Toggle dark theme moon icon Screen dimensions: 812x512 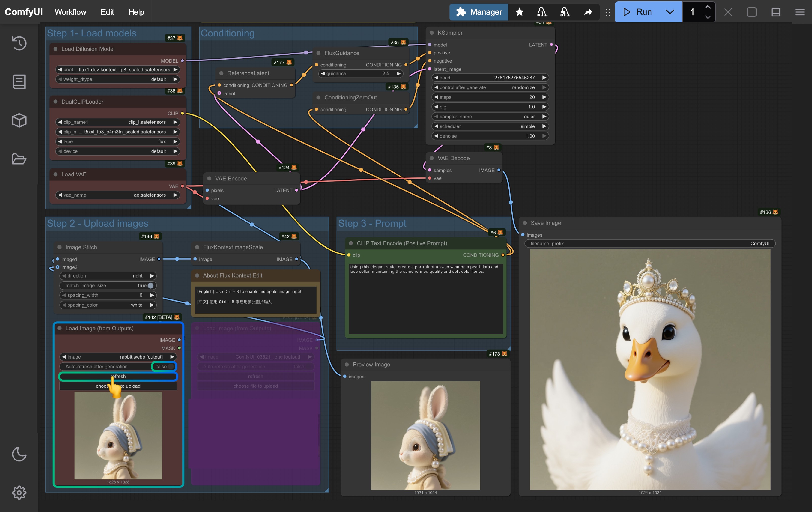click(19, 454)
